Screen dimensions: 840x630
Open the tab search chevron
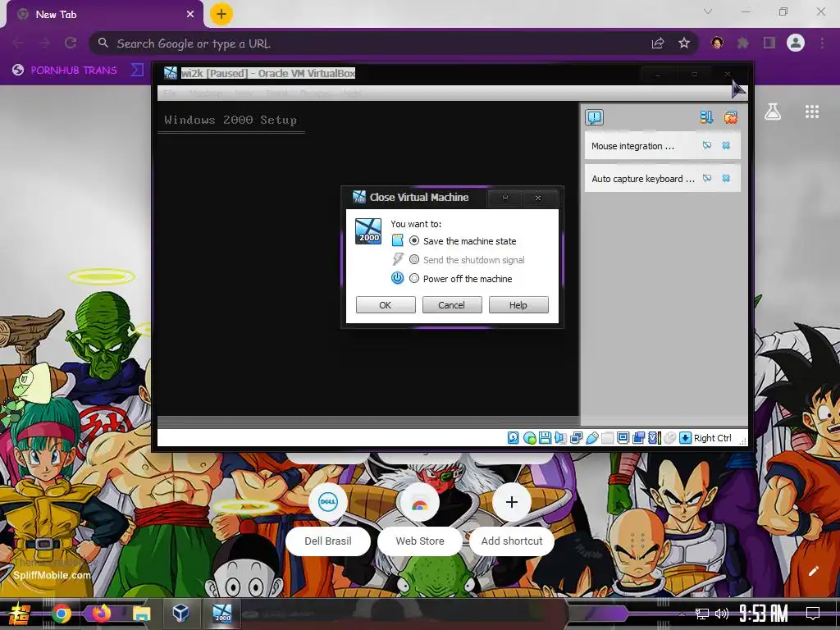[708, 11]
